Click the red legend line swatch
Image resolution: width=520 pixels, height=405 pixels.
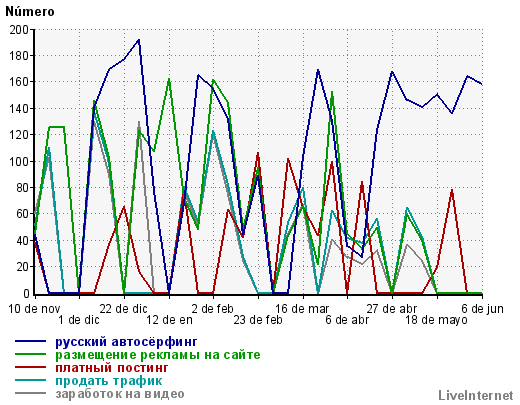click(30, 367)
